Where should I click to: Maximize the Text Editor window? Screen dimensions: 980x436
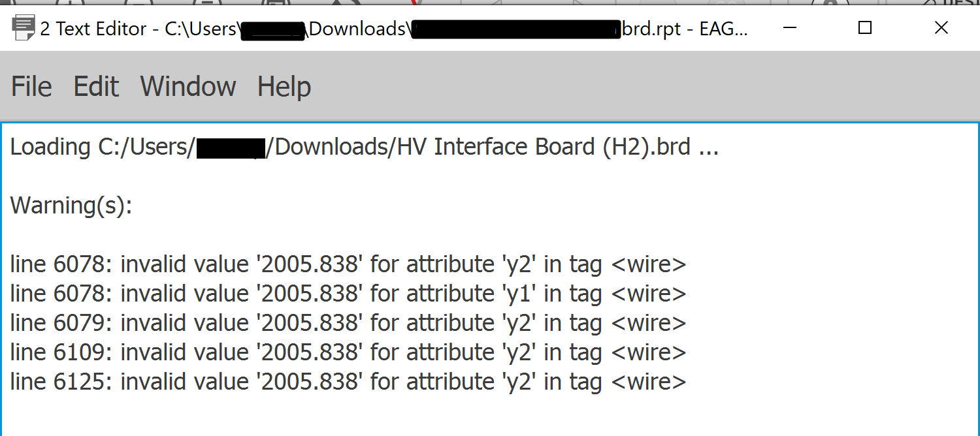point(865,27)
